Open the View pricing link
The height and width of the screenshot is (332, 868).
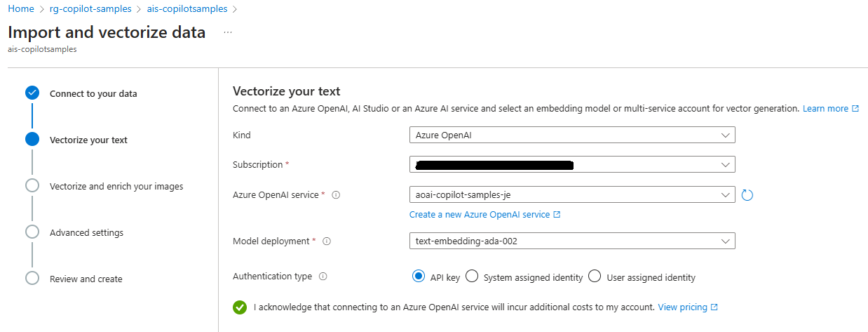point(687,307)
